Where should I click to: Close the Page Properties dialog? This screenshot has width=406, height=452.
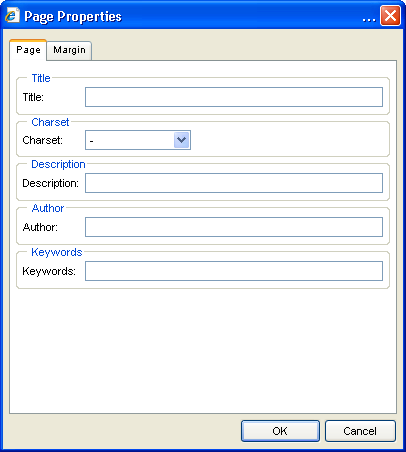pyautogui.click(x=390, y=15)
